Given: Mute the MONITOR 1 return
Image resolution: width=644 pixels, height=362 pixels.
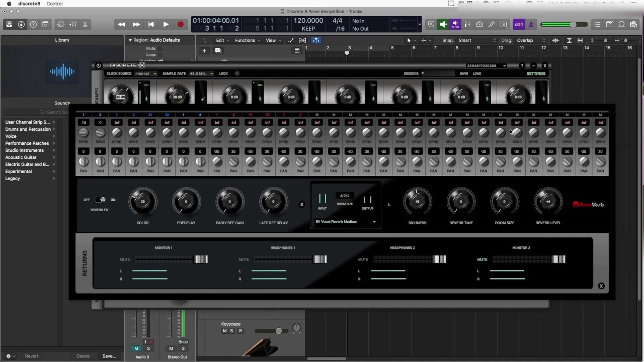Looking at the screenshot, I should (x=125, y=259).
